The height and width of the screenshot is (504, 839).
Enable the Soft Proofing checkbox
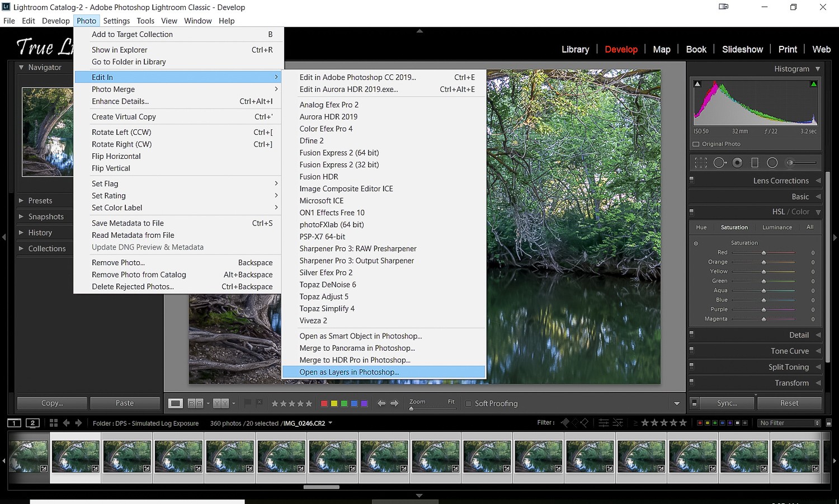point(467,403)
